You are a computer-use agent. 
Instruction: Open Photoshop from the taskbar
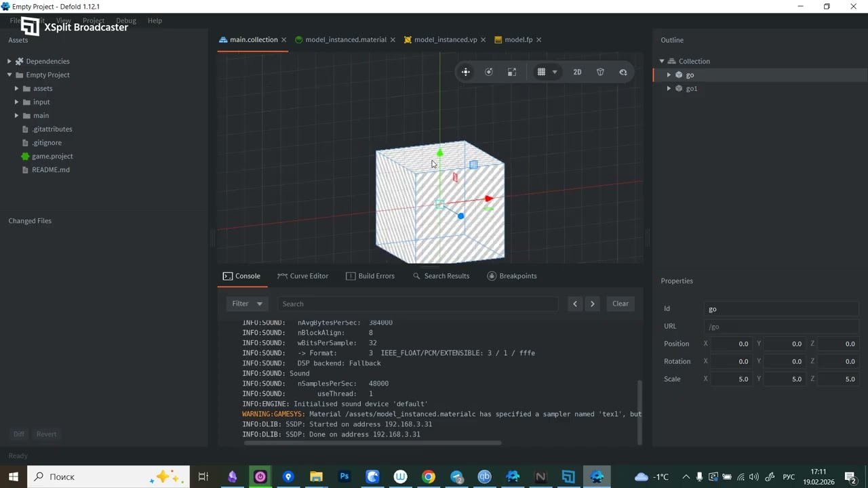[344, 476]
